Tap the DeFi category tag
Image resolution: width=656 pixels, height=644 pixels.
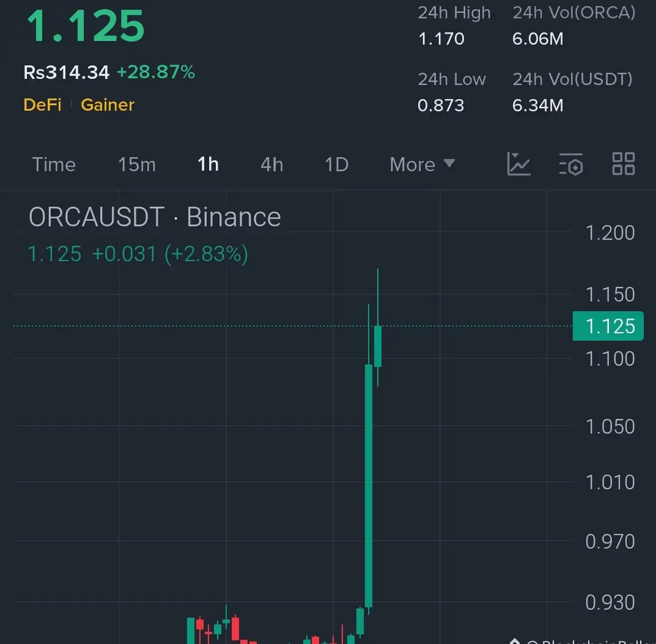[x=42, y=105]
